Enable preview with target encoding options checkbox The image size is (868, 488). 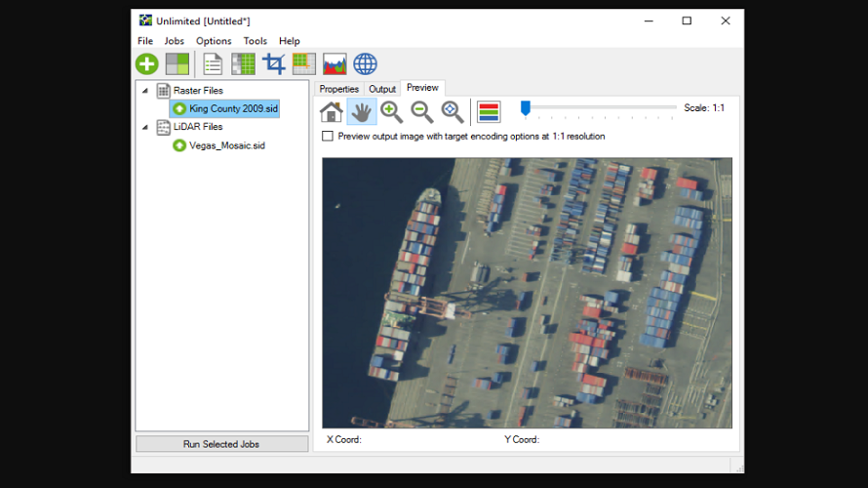(x=328, y=137)
